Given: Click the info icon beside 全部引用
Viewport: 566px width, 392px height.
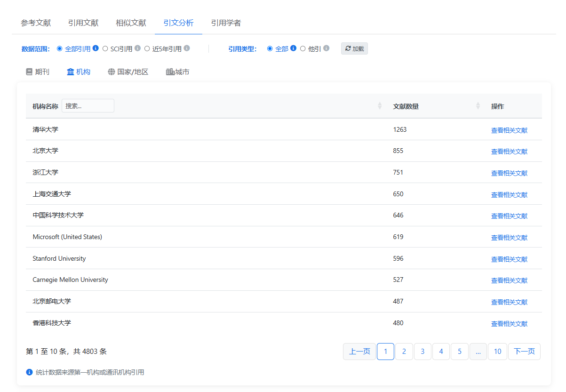Looking at the screenshot, I should (96, 48).
